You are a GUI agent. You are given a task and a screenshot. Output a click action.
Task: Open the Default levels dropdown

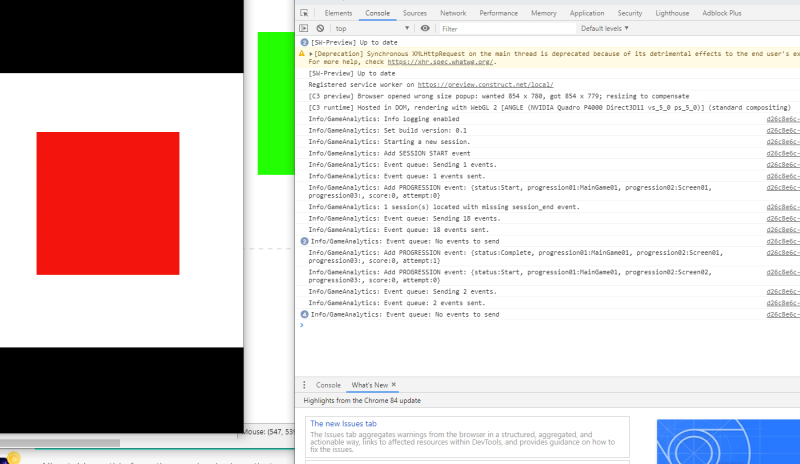pyautogui.click(x=605, y=29)
